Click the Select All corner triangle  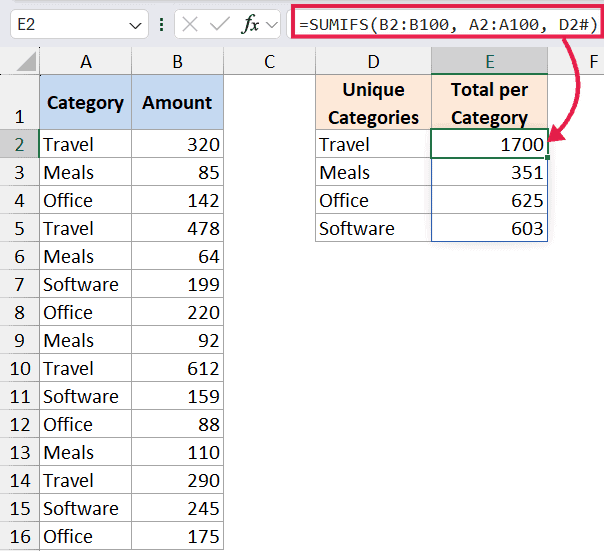point(27,62)
